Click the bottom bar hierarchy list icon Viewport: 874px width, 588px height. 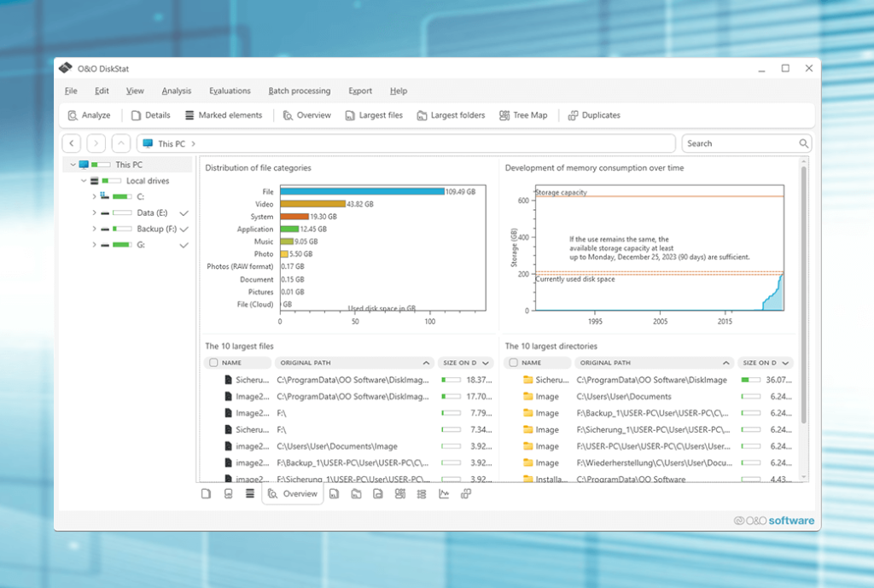(x=422, y=494)
